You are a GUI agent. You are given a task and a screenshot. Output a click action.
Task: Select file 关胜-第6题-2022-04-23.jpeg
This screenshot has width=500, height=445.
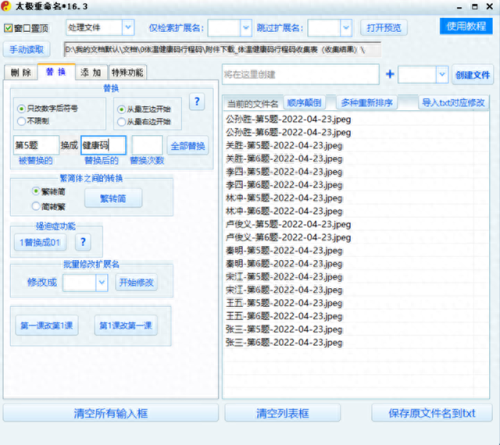(284, 159)
